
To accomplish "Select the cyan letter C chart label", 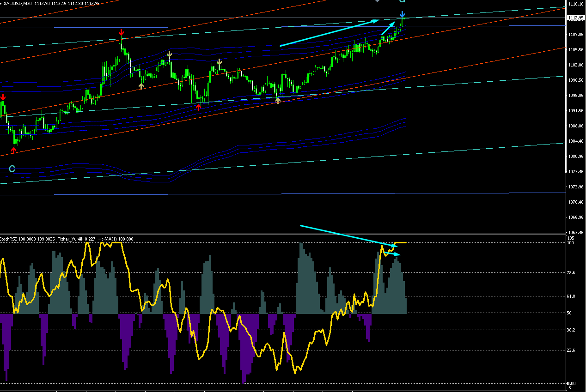I will [x=12, y=169].
